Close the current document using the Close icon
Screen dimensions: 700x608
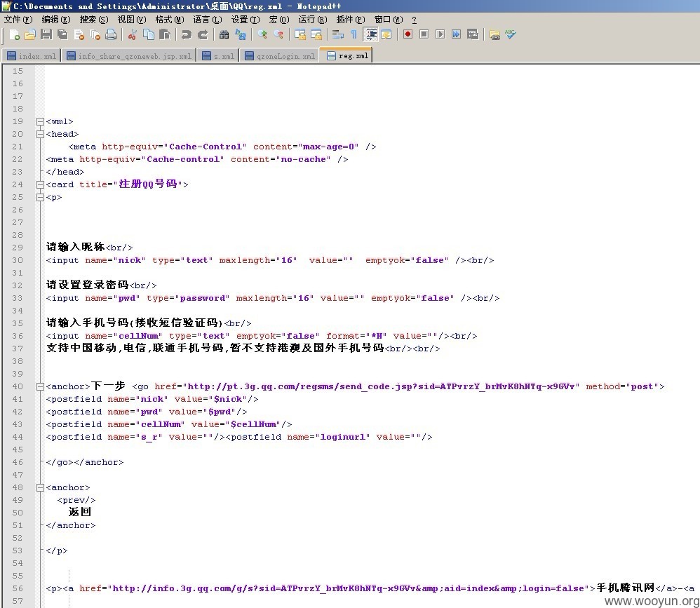79,35
